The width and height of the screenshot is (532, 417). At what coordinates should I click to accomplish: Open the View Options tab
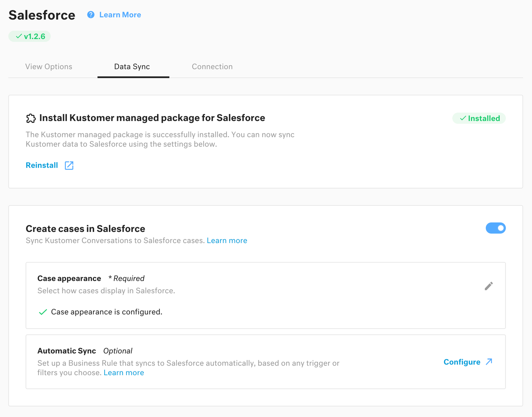(48, 67)
